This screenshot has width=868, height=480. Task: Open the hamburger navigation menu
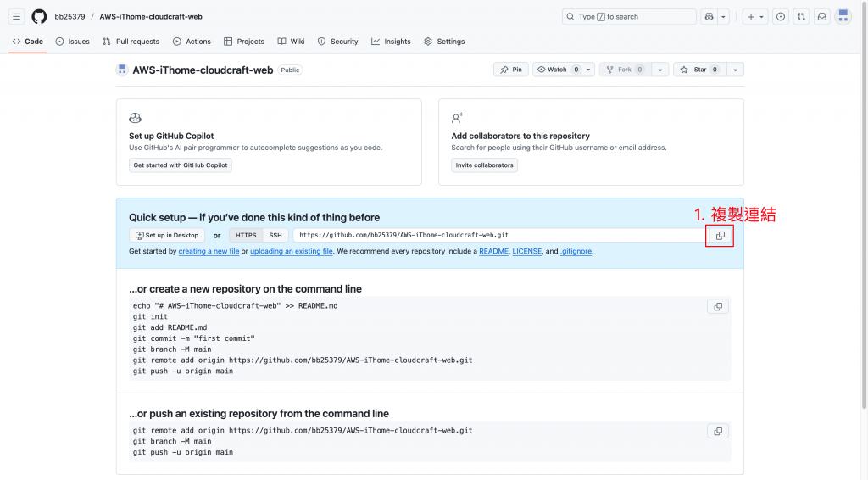[x=16, y=16]
